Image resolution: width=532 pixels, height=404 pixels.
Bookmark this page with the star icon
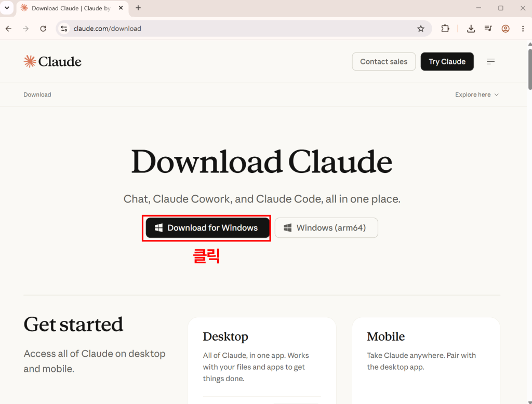point(421,29)
